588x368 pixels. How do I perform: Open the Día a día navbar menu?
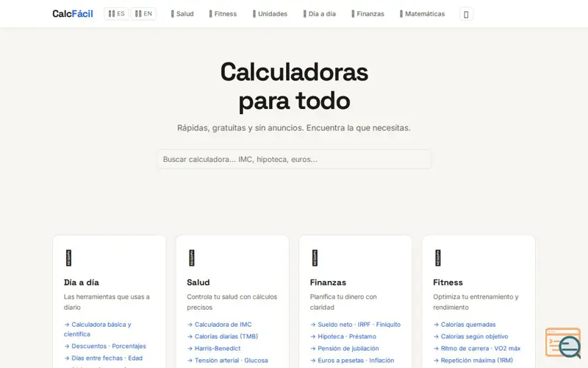click(319, 14)
